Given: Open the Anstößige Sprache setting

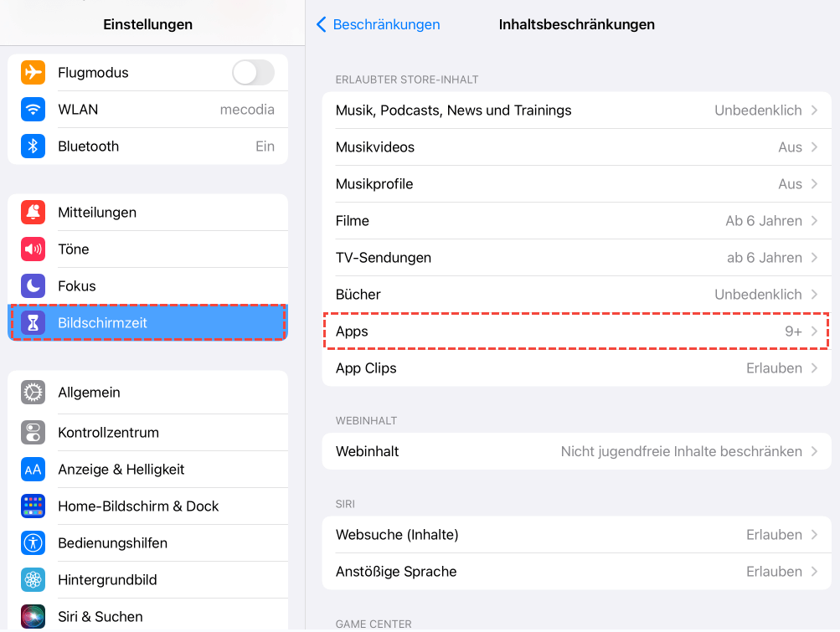Looking at the screenshot, I should [x=575, y=572].
